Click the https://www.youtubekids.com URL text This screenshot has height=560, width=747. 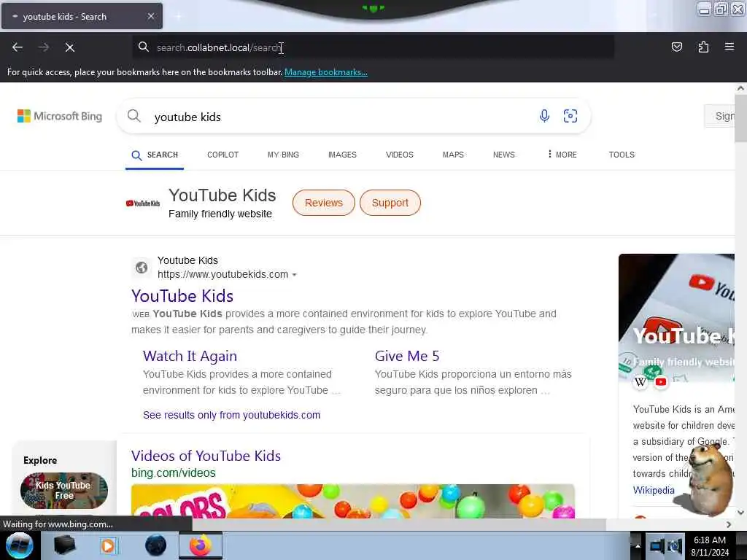tap(223, 275)
